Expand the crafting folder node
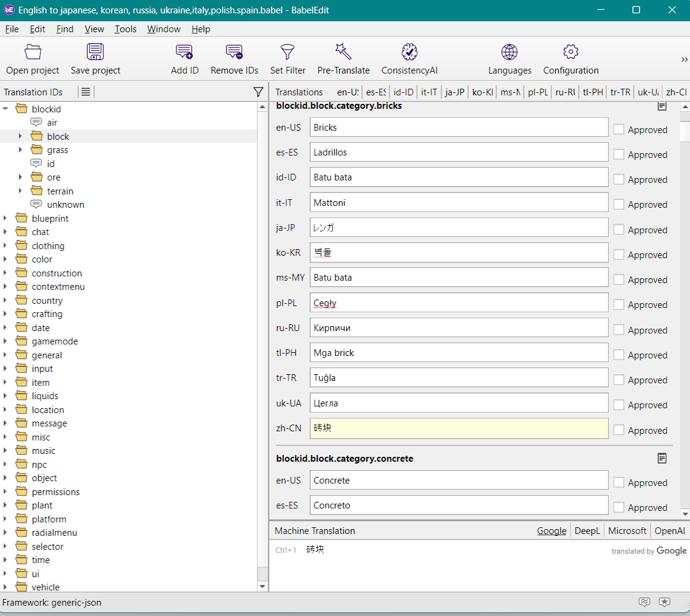The width and height of the screenshot is (690, 616). 5,314
